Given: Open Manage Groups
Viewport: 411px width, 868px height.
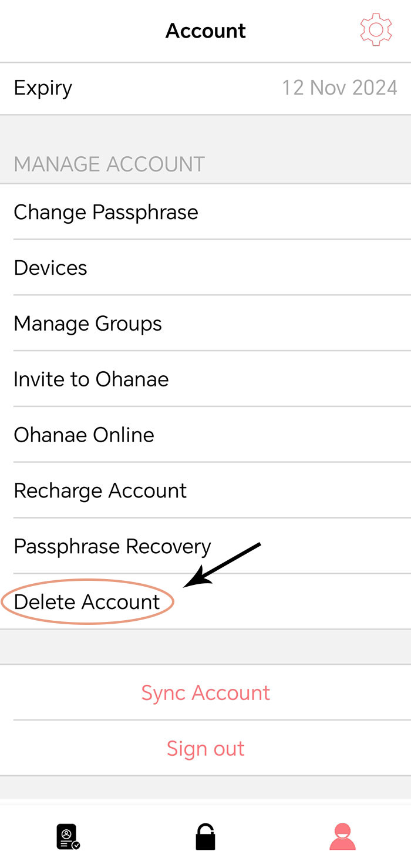Looking at the screenshot, I should click(x=206, y=324).
